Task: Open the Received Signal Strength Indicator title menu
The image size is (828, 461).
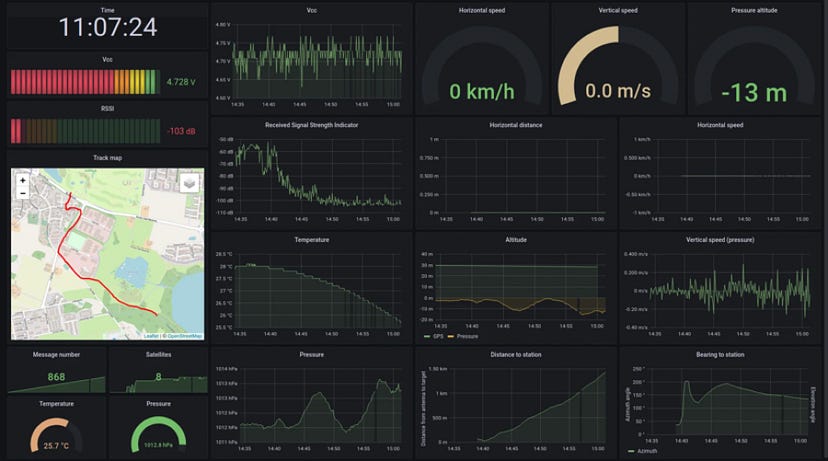Action: point(312,125)
